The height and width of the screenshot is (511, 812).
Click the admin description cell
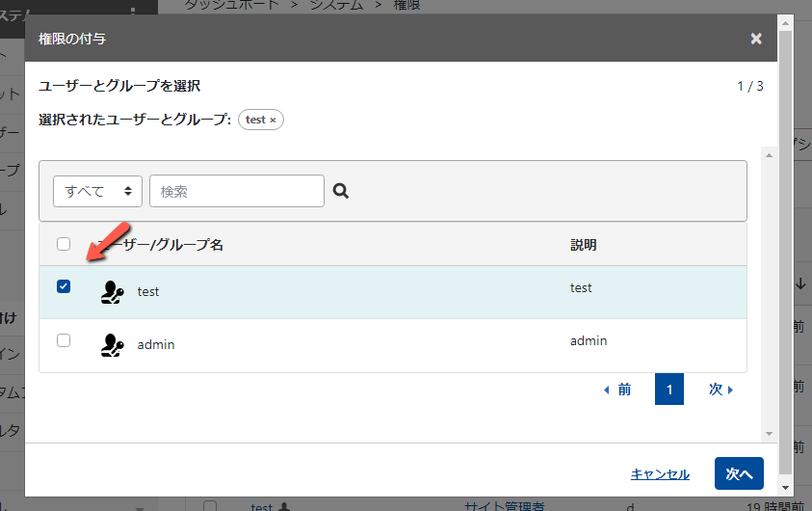589,340
